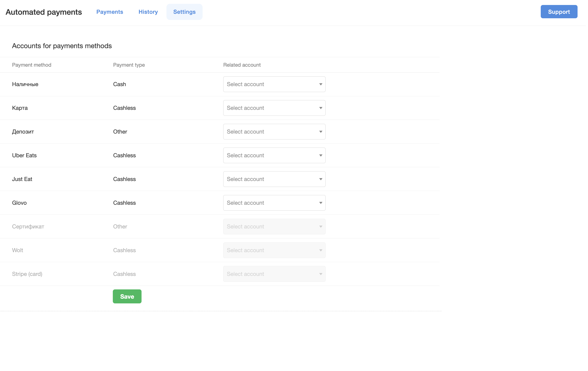Open account dropdown for Just Eat
Viewport: 588px width, 371px height.
pos(274,179)
